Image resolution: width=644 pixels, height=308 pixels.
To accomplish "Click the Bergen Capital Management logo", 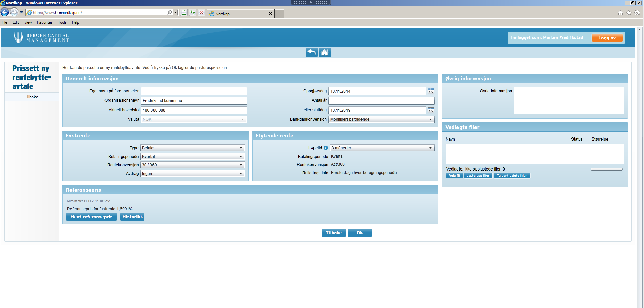I will coord(41,37).
